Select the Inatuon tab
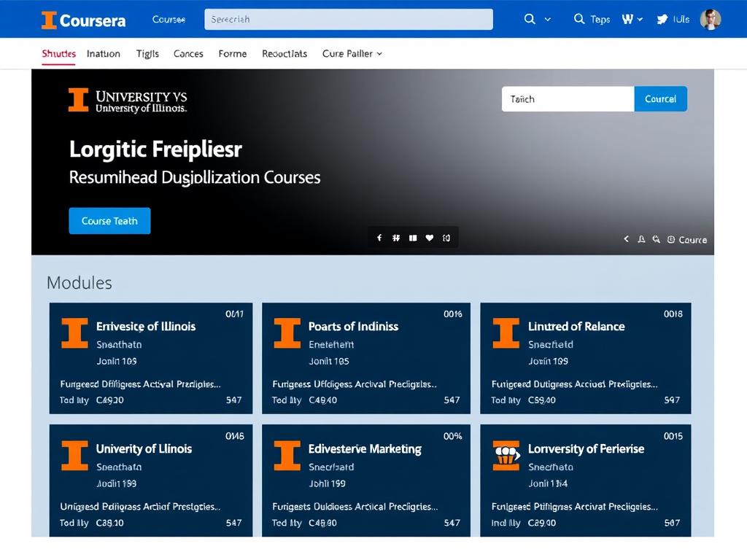 pos(104,54)
